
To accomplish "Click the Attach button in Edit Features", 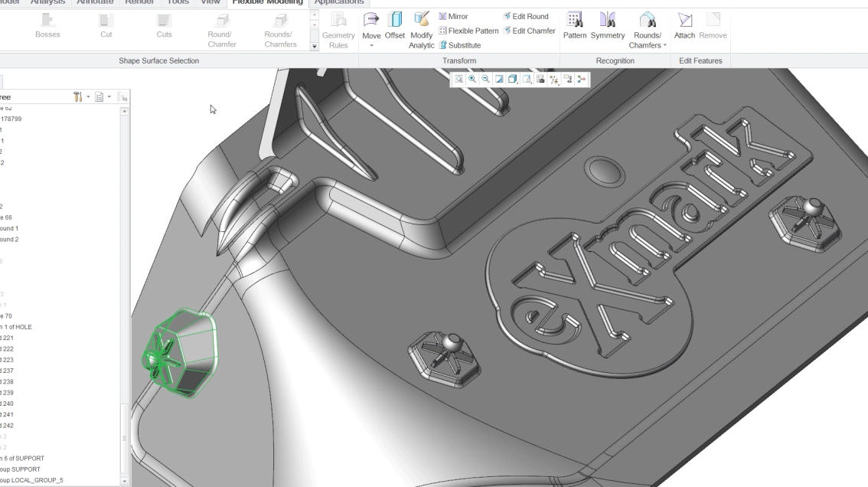I will [x=684, y=26].
